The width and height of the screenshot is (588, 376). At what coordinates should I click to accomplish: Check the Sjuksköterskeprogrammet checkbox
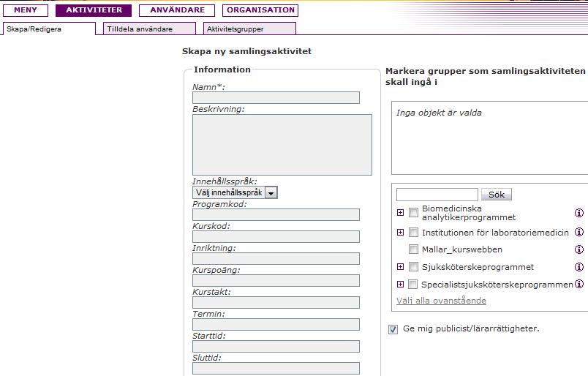pyautogui.click(x=413, y=267)
